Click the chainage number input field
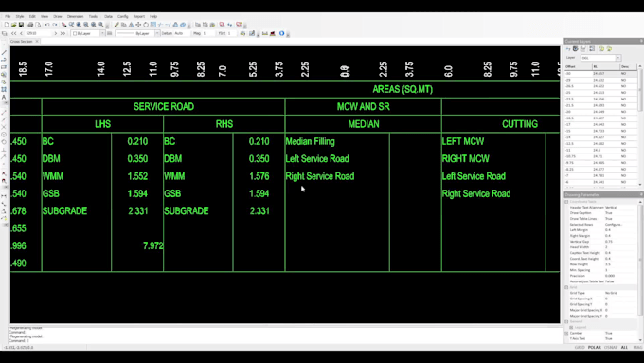Screen dimensions: 644x363 pyautogui.click(x=39, y=33)
